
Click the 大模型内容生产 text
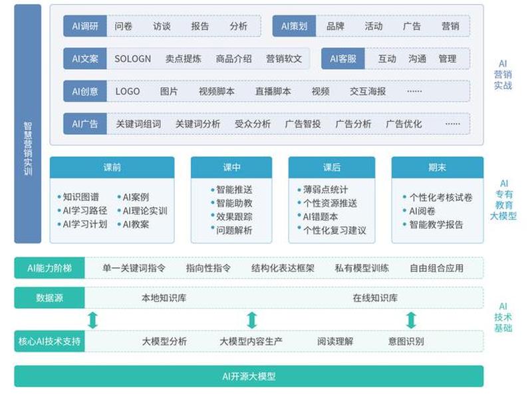click(x=251, y=341)
